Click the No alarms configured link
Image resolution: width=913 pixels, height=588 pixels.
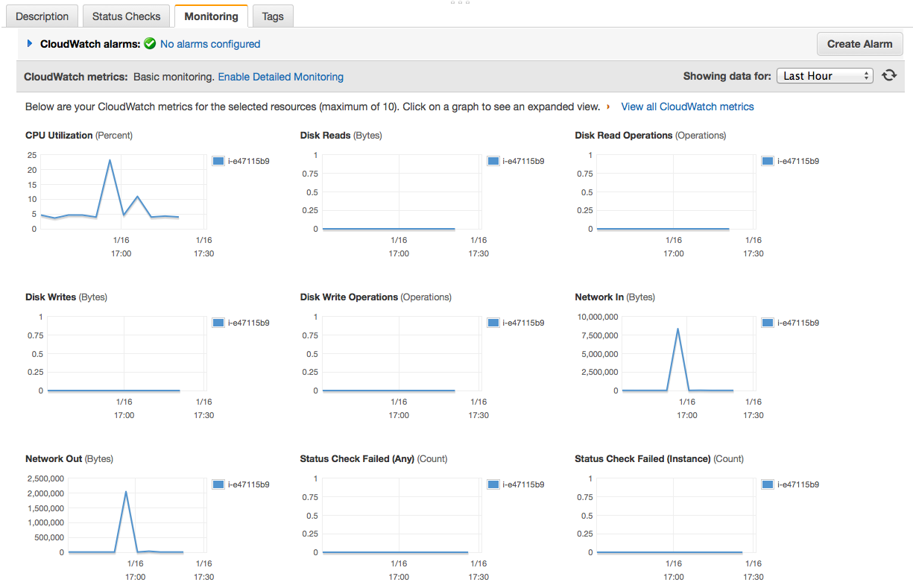point(210,44)
